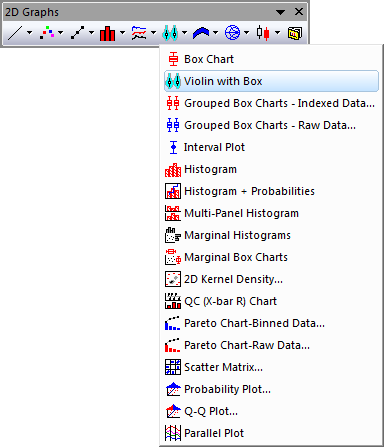Click the Column/Bar chart toolbar icon

point(107,33)
